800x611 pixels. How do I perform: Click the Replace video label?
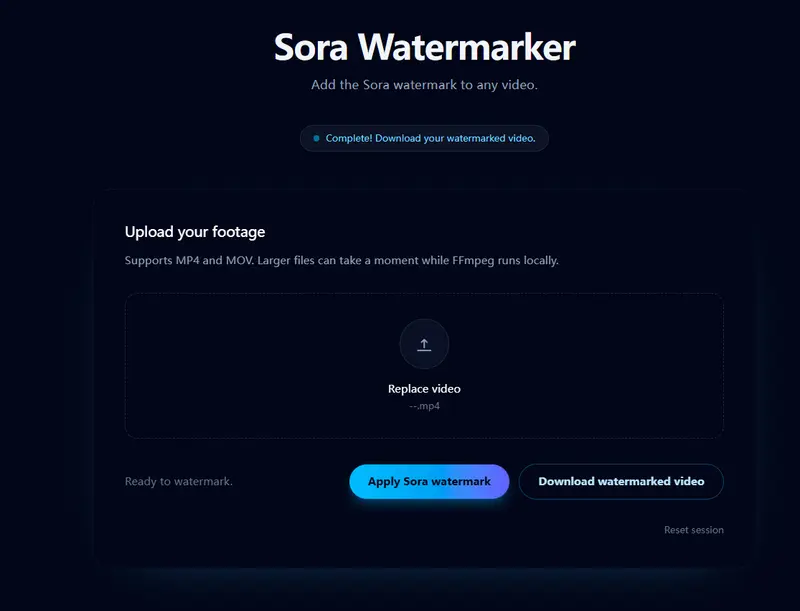(x=424, y=389)
